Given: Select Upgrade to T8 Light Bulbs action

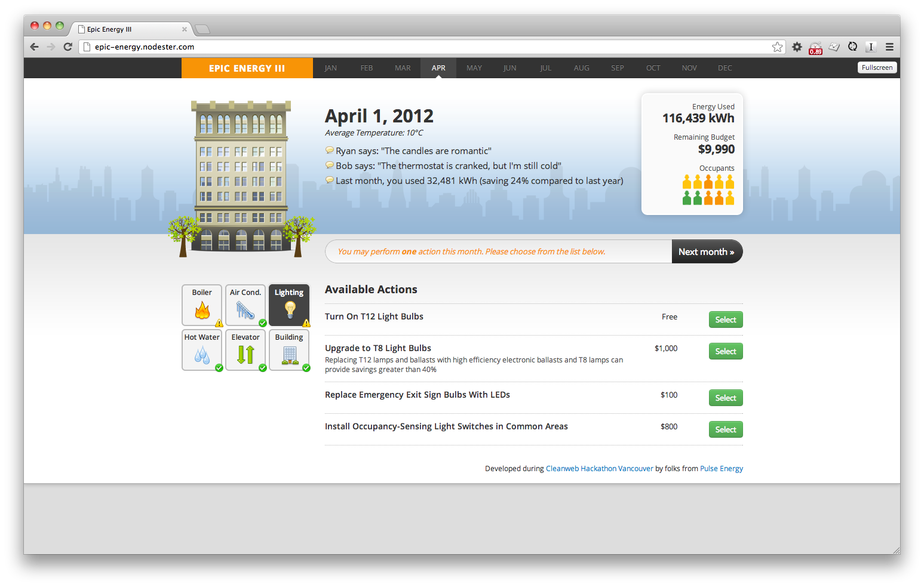Looking at the screenshot, I should (725, 352).
